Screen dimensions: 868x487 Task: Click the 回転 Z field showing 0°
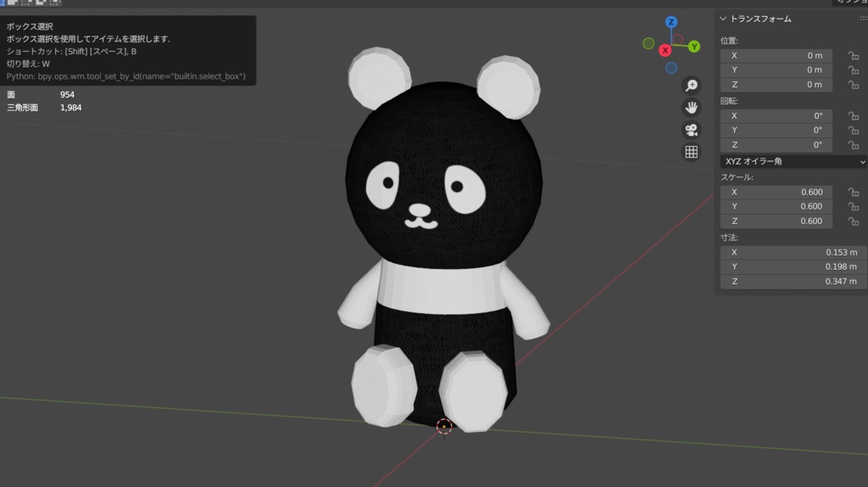(x=776, y=145)
